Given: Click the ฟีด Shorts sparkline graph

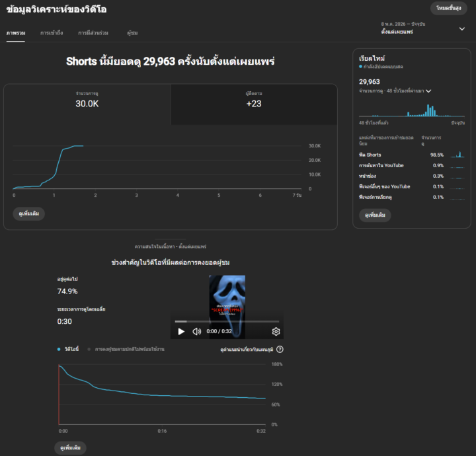Looking at the screenshot, I should [457, 155].
